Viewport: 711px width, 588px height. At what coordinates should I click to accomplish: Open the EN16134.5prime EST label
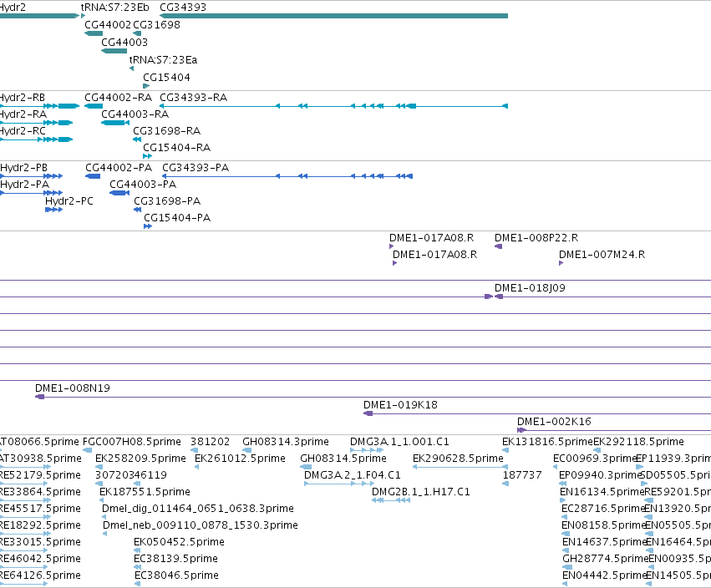(x=602, y=492)
